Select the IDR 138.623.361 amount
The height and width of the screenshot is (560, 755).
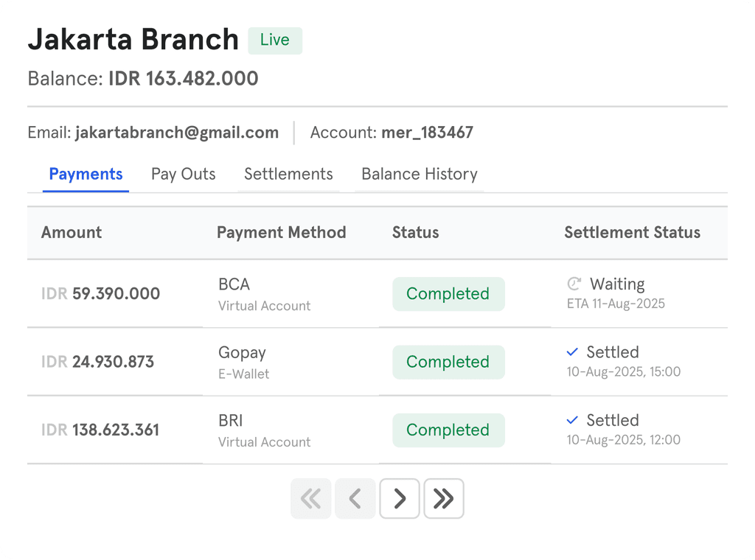point(100,430)
